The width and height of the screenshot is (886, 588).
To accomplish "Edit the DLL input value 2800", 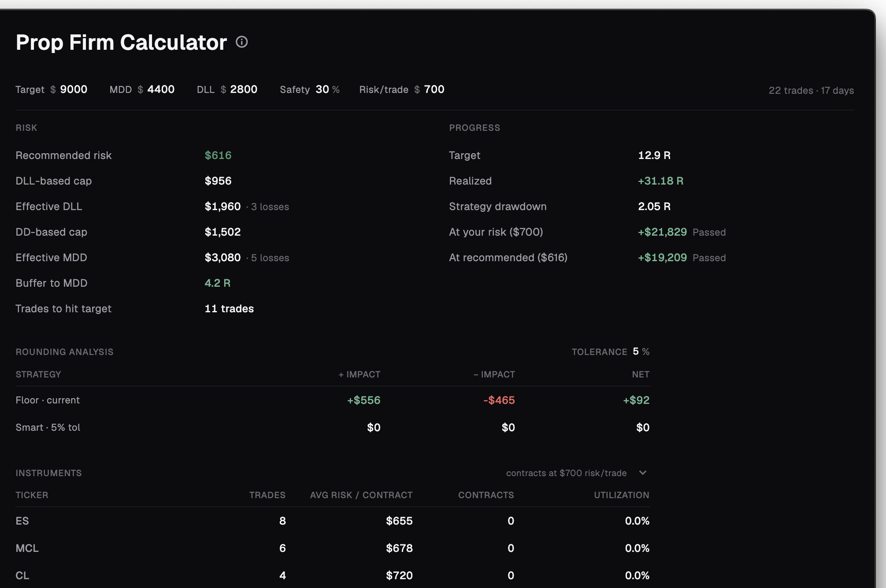I will point(244,89).
